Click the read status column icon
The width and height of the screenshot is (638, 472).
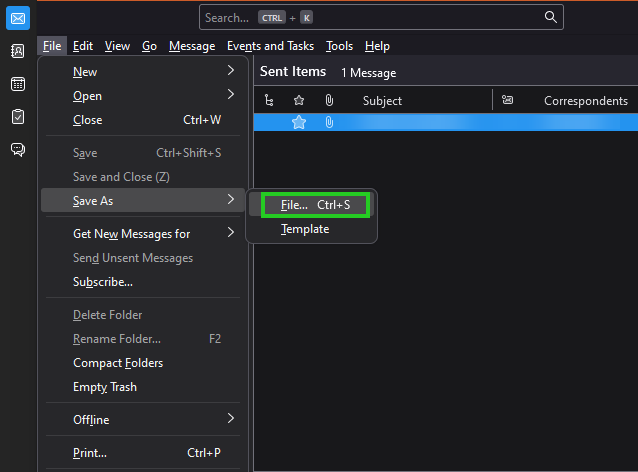[x=507, y=100]
